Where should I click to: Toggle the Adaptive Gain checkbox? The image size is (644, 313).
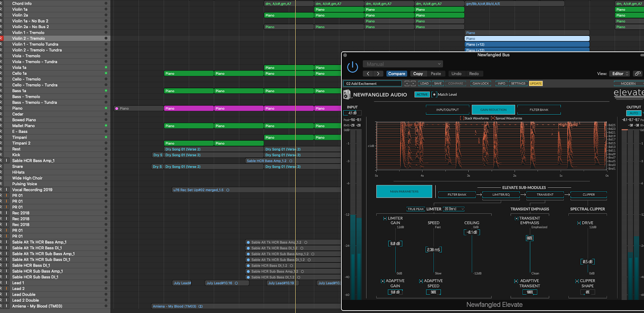tap(382, 281)
